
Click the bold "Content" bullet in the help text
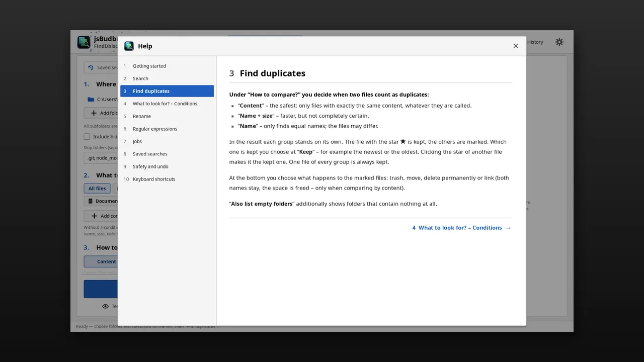coord(251,106)
